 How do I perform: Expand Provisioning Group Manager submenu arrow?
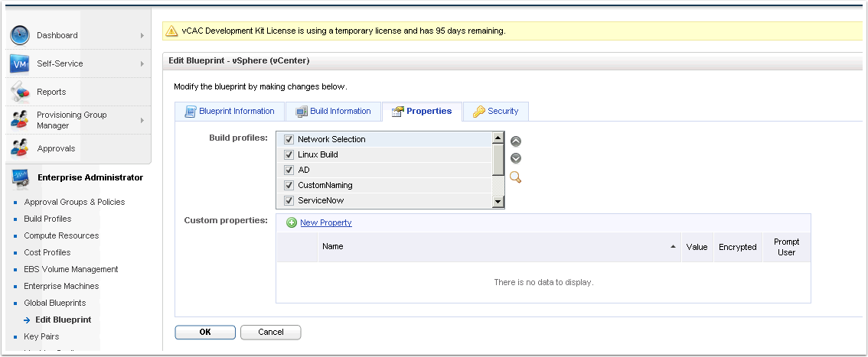(x=142, y=120)
